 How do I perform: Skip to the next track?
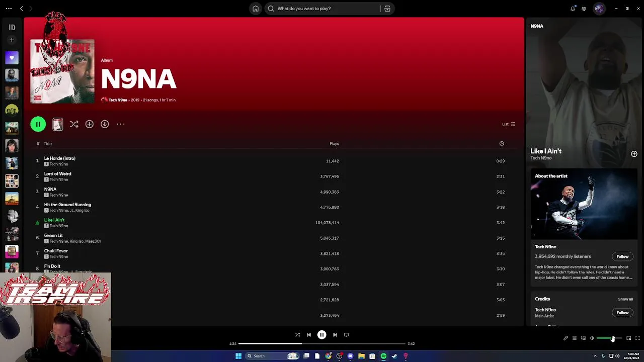click(x=335, y=335)
